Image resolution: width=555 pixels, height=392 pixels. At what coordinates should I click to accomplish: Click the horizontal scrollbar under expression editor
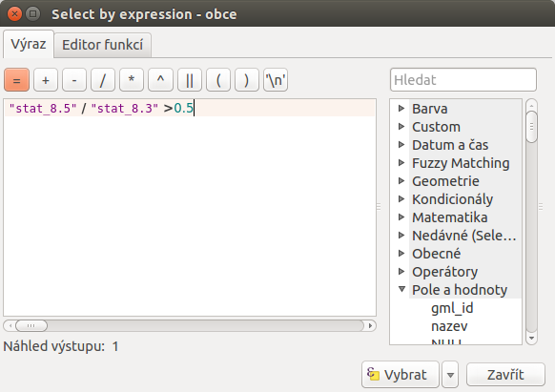[x=190, y=326]
